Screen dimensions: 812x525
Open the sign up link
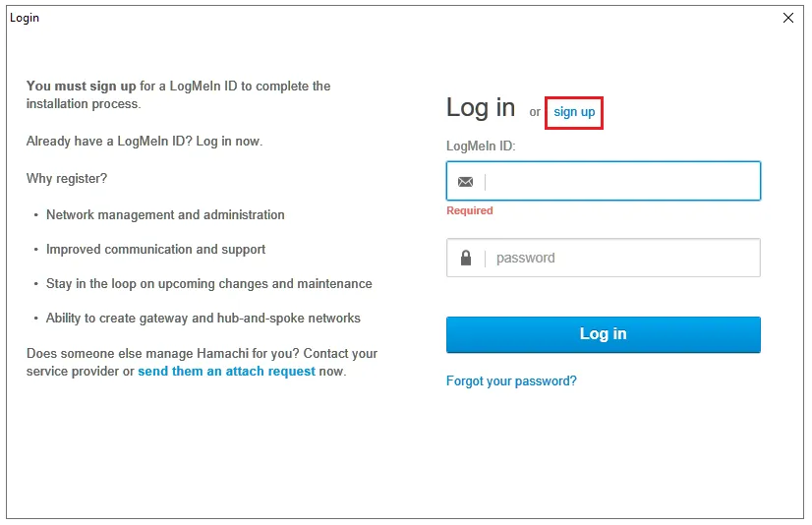[x=574, y=112]
